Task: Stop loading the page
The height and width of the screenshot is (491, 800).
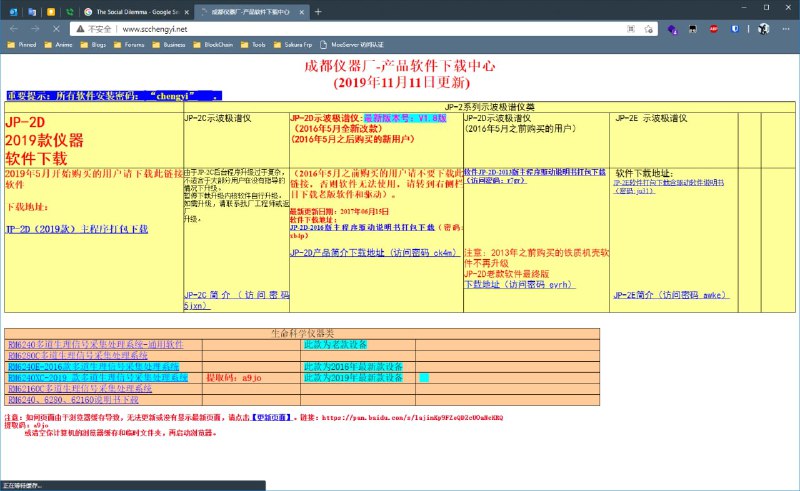Action: (56, 29)
